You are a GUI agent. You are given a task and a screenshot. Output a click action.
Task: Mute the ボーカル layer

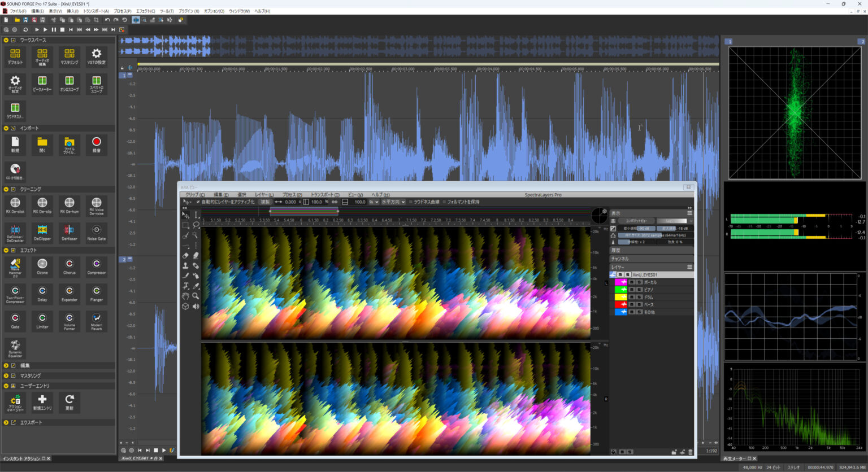[632, 282]
